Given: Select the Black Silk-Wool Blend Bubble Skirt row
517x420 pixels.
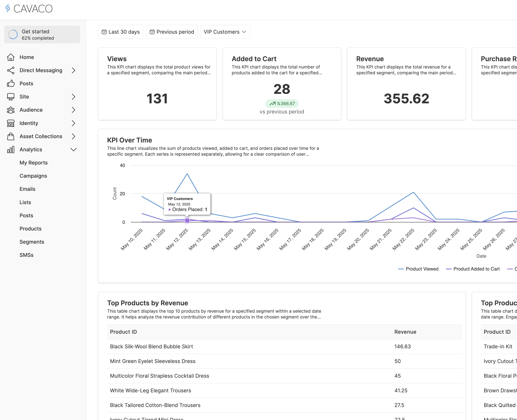Looking at the screenshot, I should 285,346.
